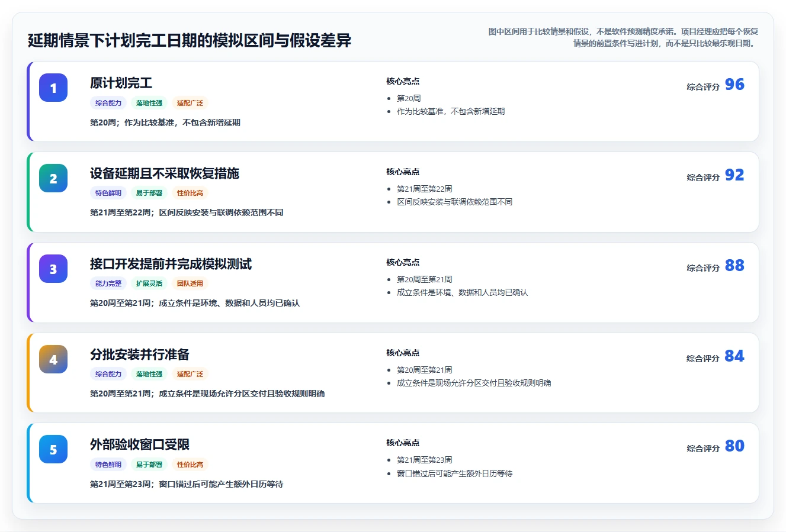Click the number 1 rank badge

(x=53, y=88)
